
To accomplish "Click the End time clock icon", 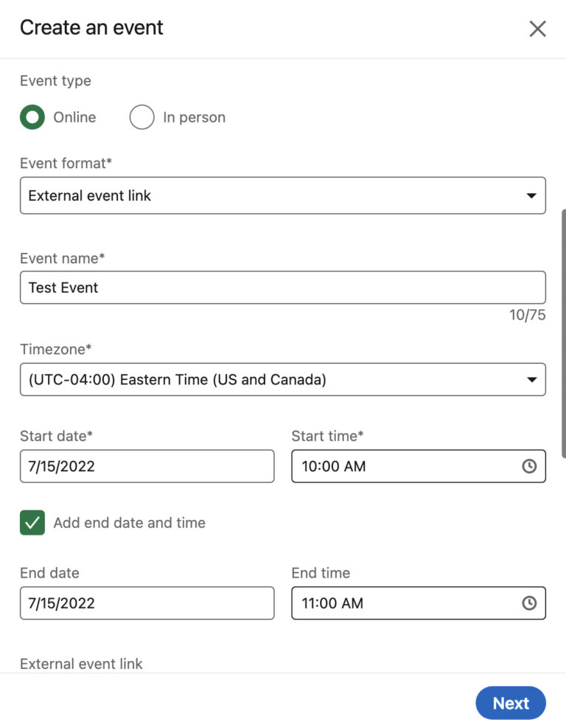I will [x=528, y=603].
